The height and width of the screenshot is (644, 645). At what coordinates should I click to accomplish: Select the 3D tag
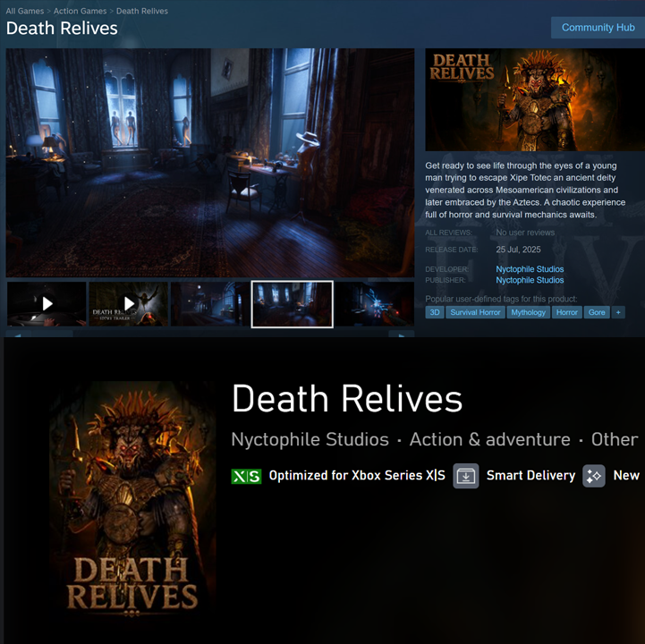click(x=435, y=312)
